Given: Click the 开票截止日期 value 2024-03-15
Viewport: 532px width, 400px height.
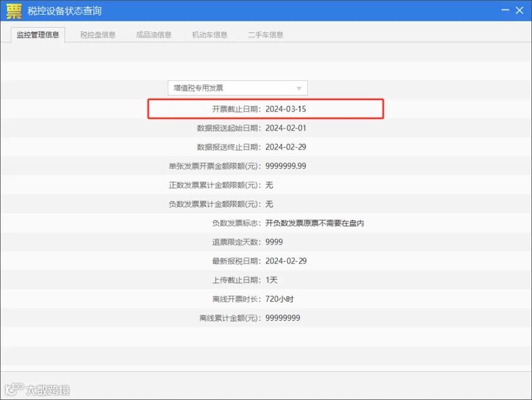Looking at the screenshot, I should point(286,109).
